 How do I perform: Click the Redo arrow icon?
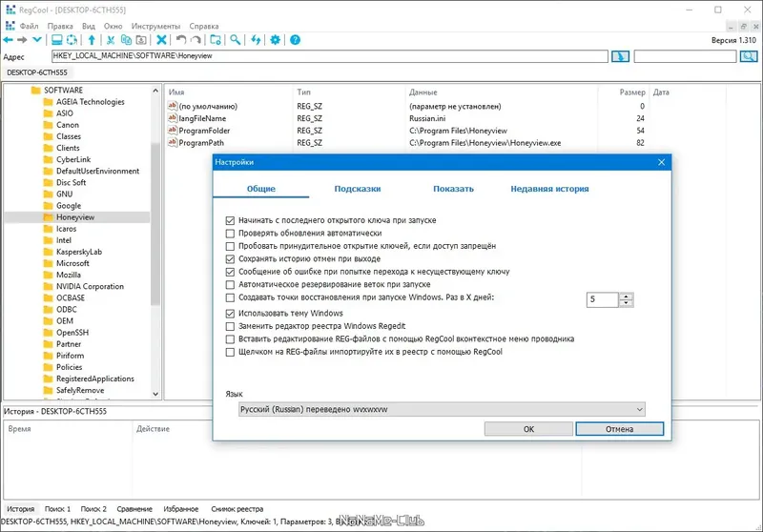coord(196,40)
